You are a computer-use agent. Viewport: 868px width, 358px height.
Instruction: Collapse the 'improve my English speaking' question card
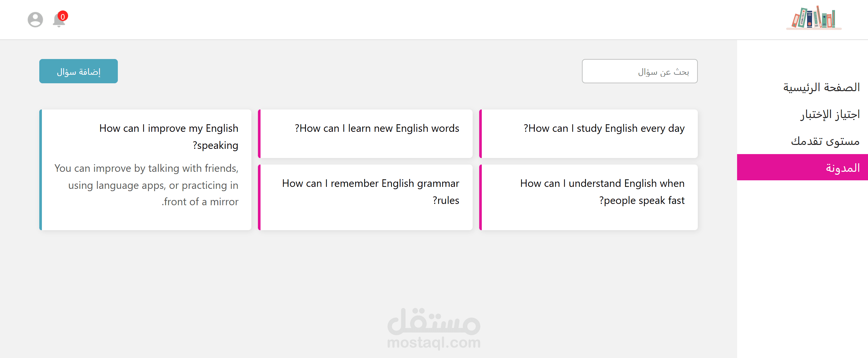(169, 136)
